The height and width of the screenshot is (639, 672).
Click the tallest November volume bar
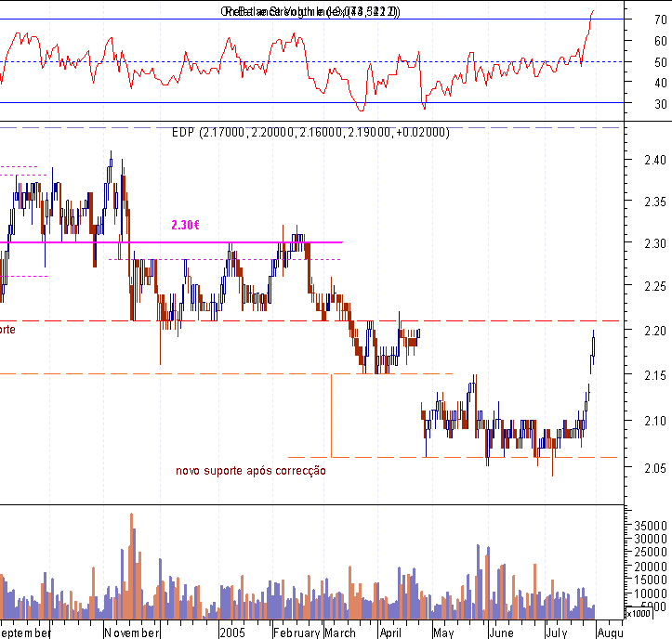click(x=132, y=566)
